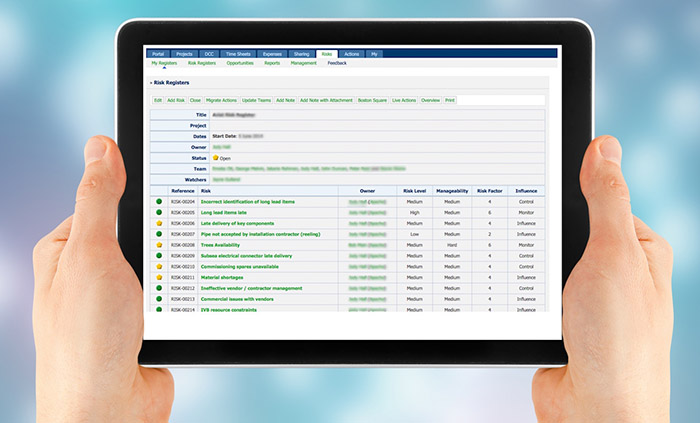Image resolution: width=700 pixels, height=423 pixels.
Task: Click the Manageability column header
Action: (452, 191)
